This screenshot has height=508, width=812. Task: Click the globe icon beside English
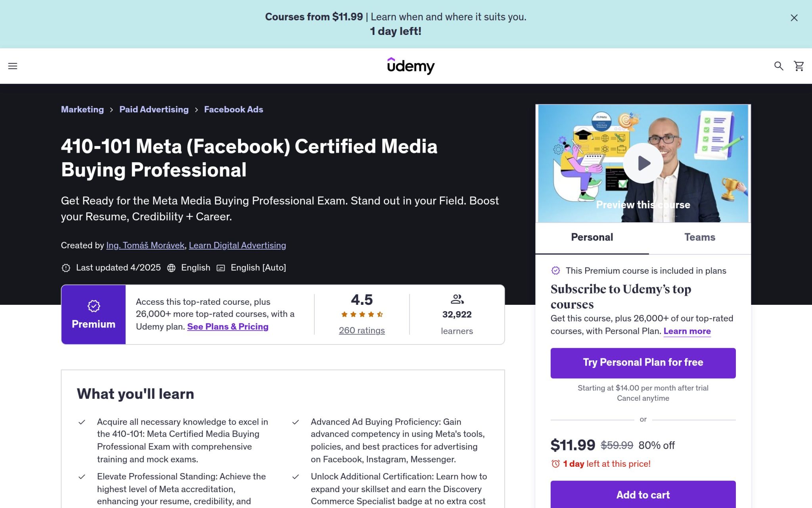point(171,267)
